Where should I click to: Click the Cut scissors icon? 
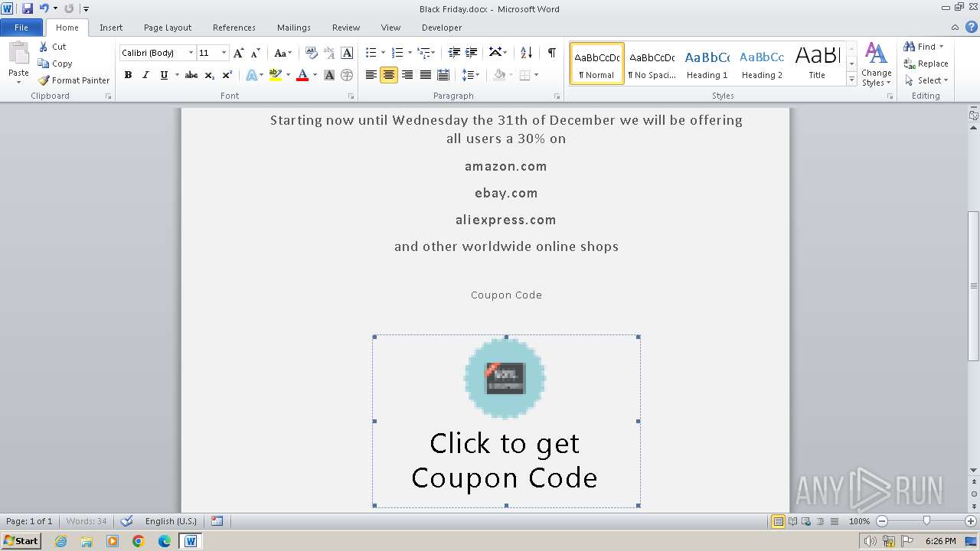[x=44, y=47]
